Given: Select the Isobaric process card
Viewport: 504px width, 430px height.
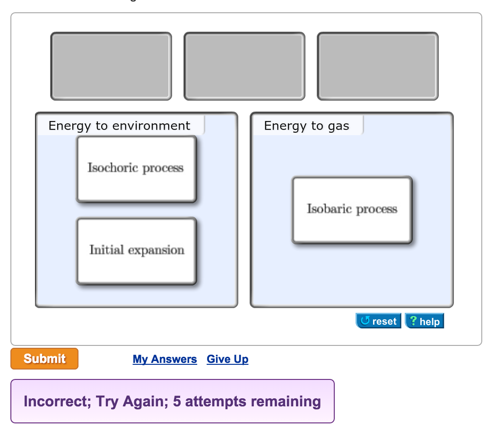Looking at the screenshot, I should pyautogui.click(x=352, y=209).
